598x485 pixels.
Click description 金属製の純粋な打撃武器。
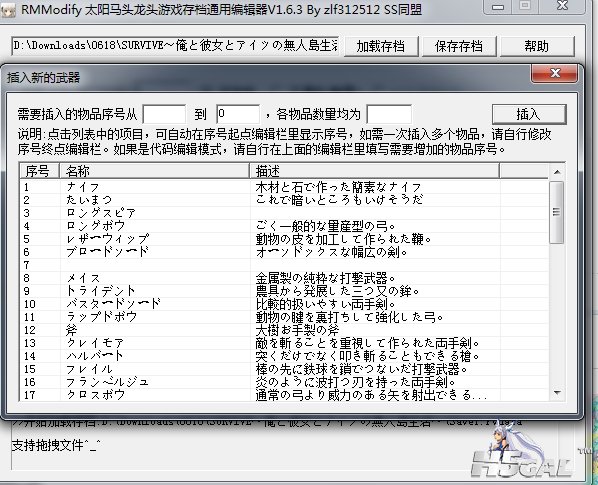325,278
